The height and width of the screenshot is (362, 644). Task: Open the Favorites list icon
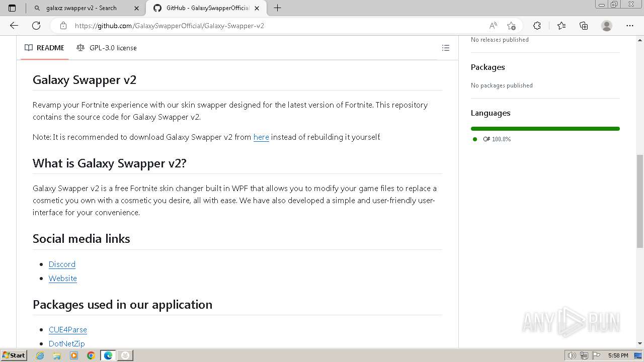tap(561, 26)
